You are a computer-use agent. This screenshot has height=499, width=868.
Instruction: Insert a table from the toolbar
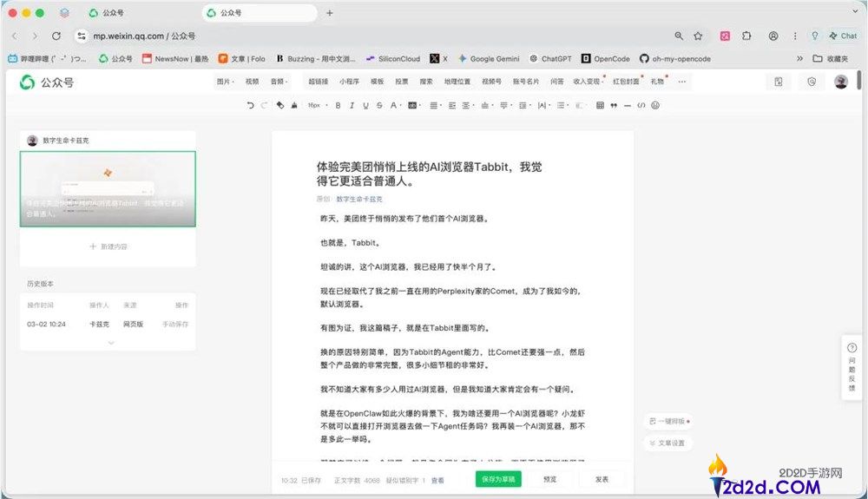click(x=600, y=105)
